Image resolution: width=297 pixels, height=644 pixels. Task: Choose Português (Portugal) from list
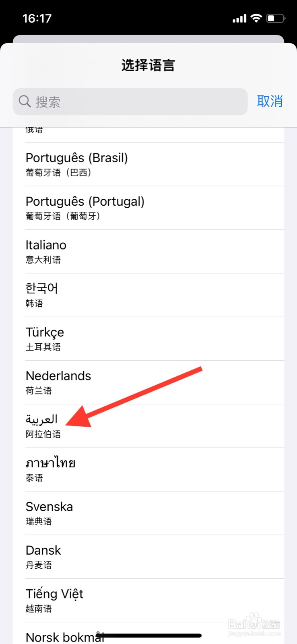click(x=148, y=208)
